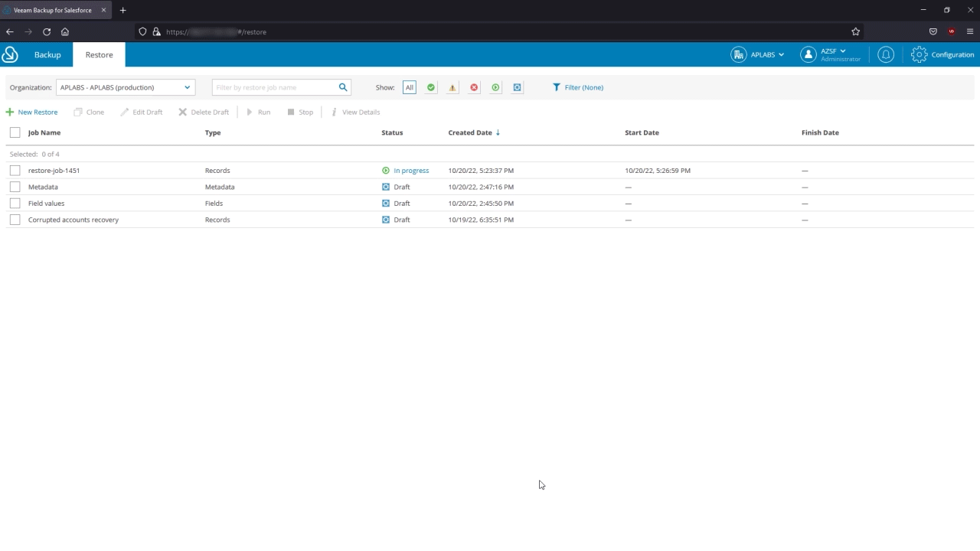The width and height of the screenshot is (980, 551).
Task: Show only warning jobs filter
Action: pyautogui.click(x=452, y=87)
